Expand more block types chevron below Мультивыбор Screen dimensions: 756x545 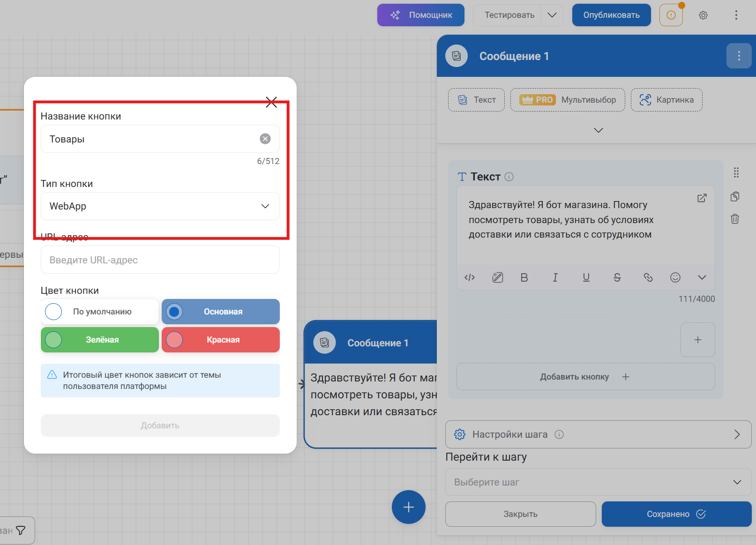click(598, 130)
